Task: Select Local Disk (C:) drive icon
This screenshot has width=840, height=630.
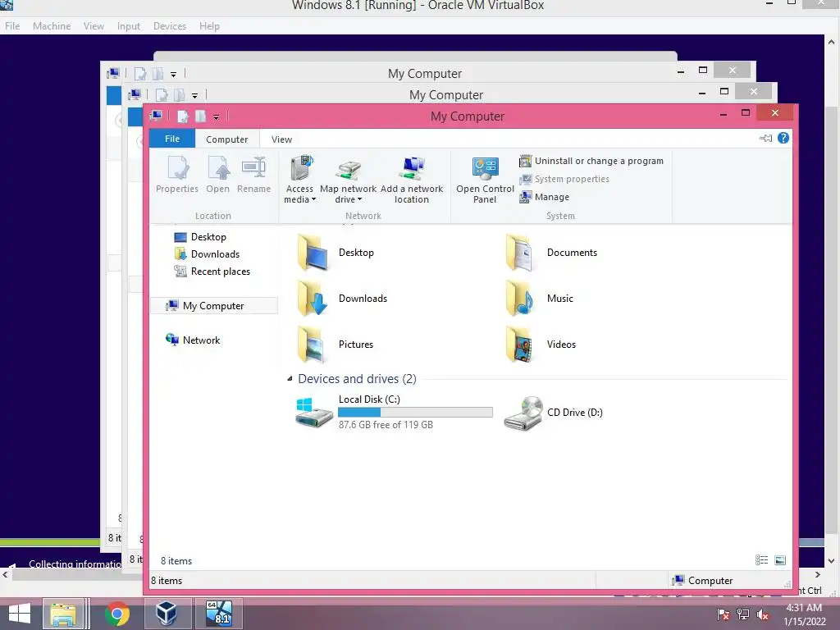Action: pos(314,412)
